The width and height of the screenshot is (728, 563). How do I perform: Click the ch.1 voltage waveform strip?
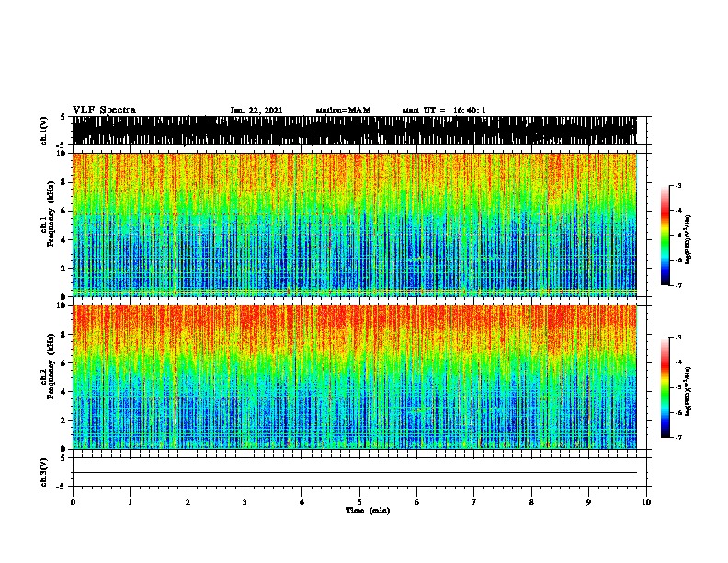(354, 131)
